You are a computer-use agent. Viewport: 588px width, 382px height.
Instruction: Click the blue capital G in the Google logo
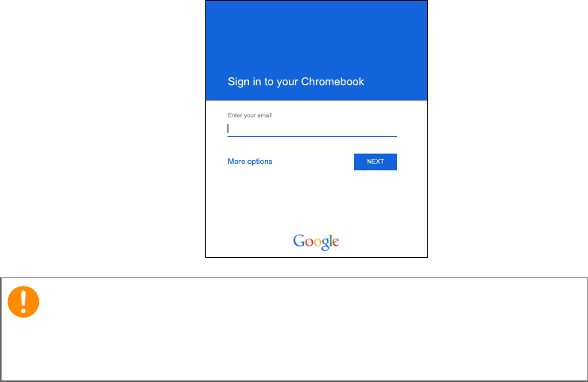pyautogui.click(x=299, y=240)
